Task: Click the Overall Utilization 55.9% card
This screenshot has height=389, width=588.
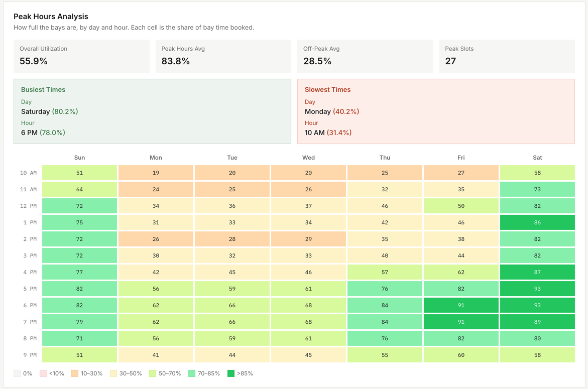Action: 81,56
